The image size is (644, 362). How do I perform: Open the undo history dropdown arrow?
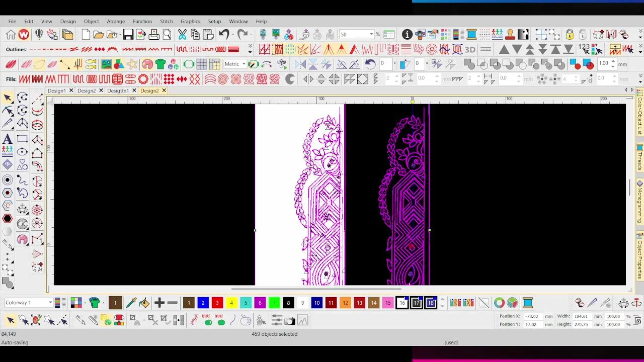(232, 34)
